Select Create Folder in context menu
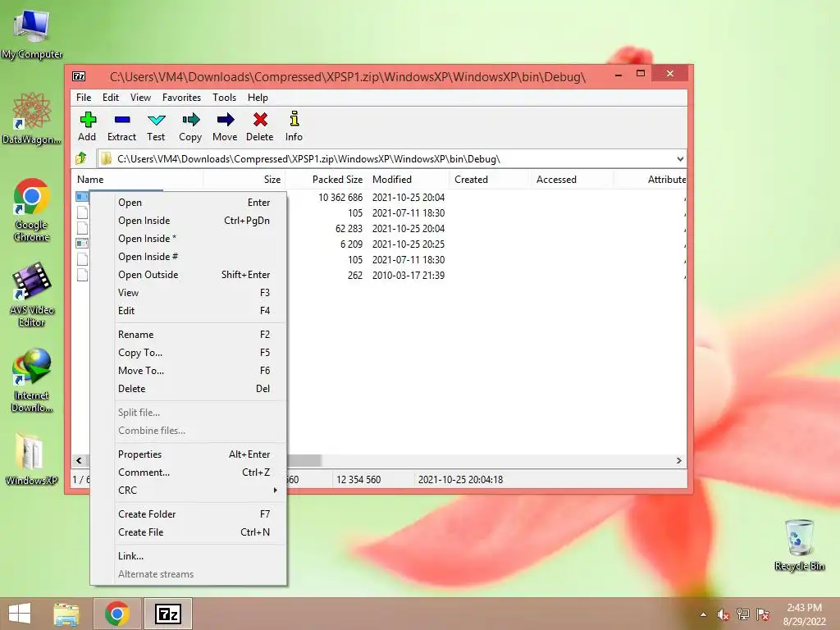 tap(189, 514)
